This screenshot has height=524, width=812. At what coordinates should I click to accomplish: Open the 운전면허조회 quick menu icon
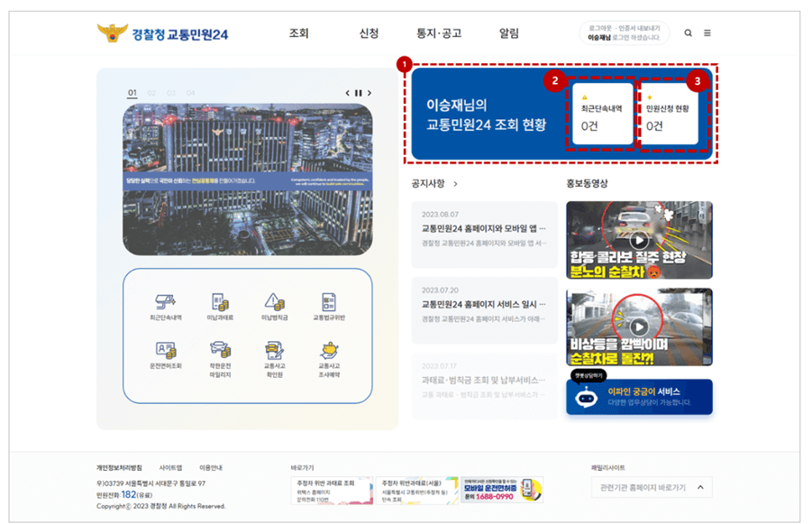166,355
